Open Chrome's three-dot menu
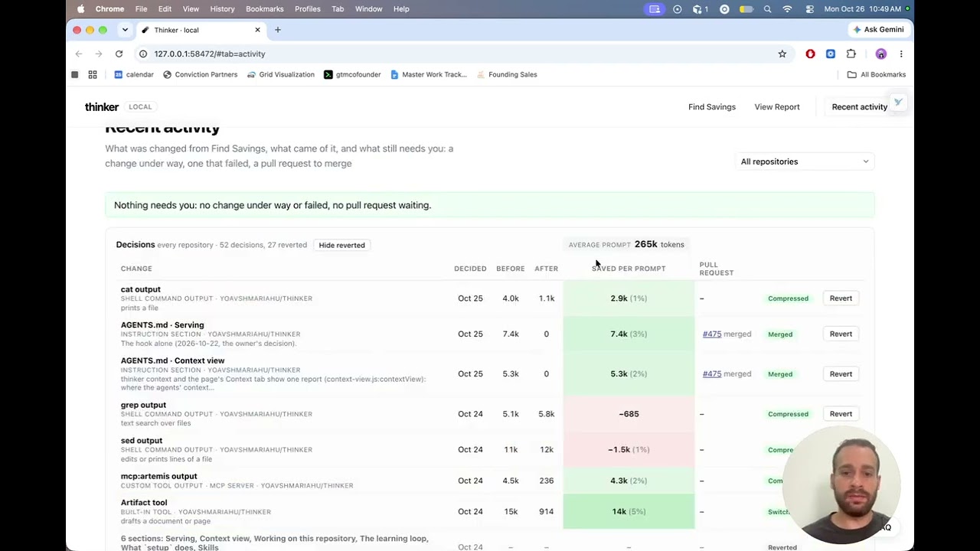 point(901,54)
